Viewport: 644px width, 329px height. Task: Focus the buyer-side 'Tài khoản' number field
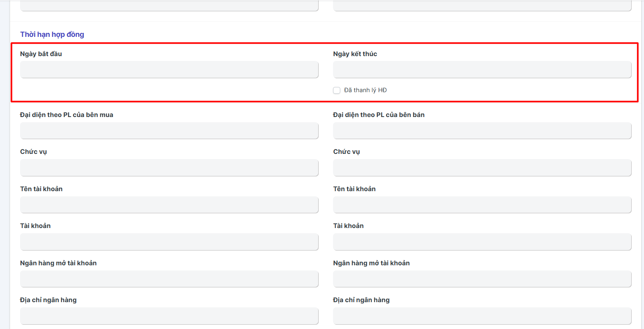click(x=169, y=242)
